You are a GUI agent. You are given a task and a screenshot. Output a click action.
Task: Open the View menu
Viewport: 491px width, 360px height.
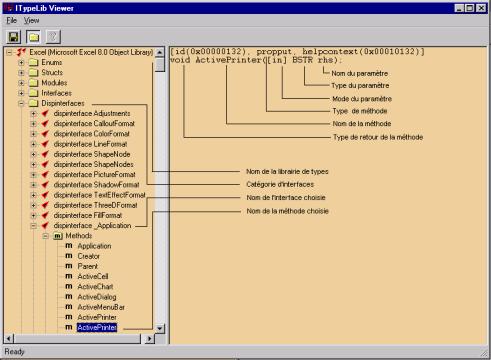pos(31,21)
